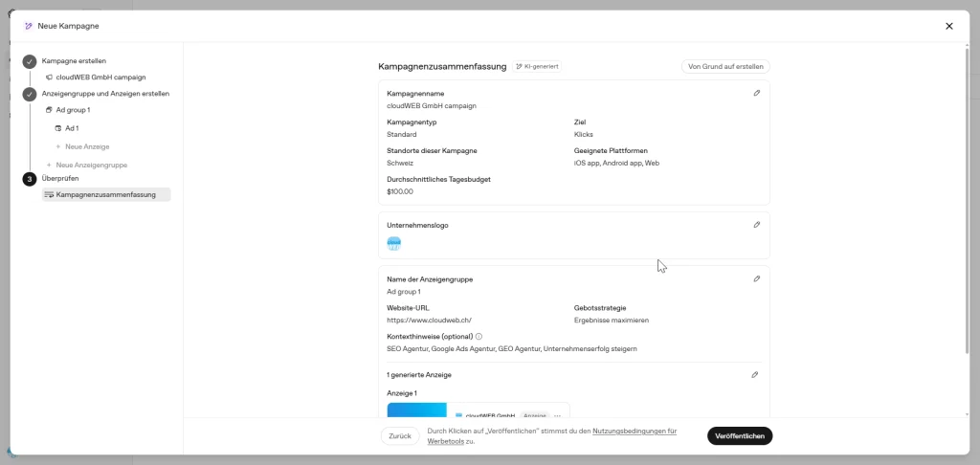Click the cloudWEB GmbH campaign name value
This screenshot has height=465, width=980.
(x=432, y=106)
